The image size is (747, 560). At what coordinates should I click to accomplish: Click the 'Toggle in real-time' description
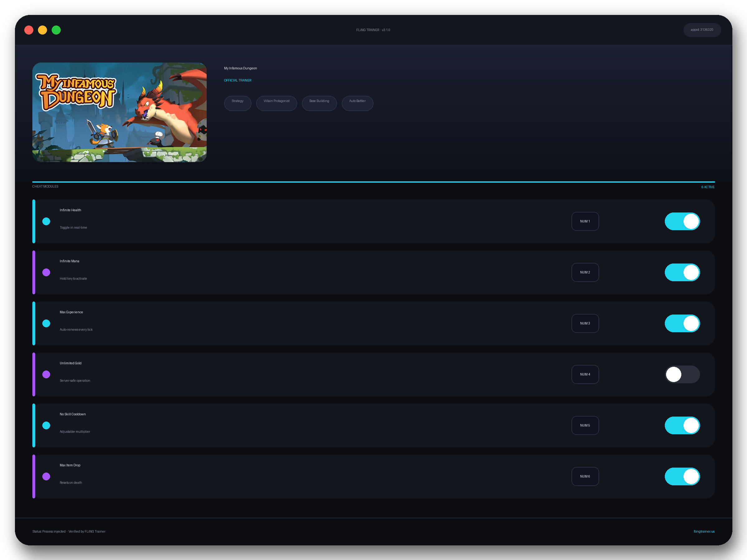[x=73, y=227]
